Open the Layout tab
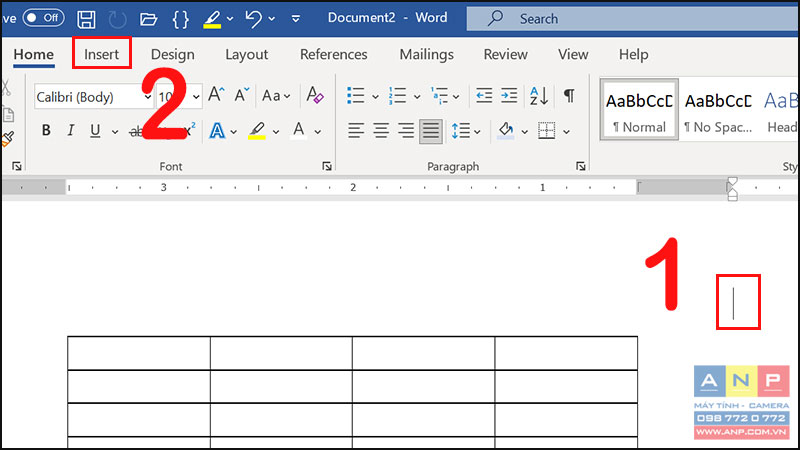Image resolution: width=800 pixels, height=450 pixels. click(246, 55)
